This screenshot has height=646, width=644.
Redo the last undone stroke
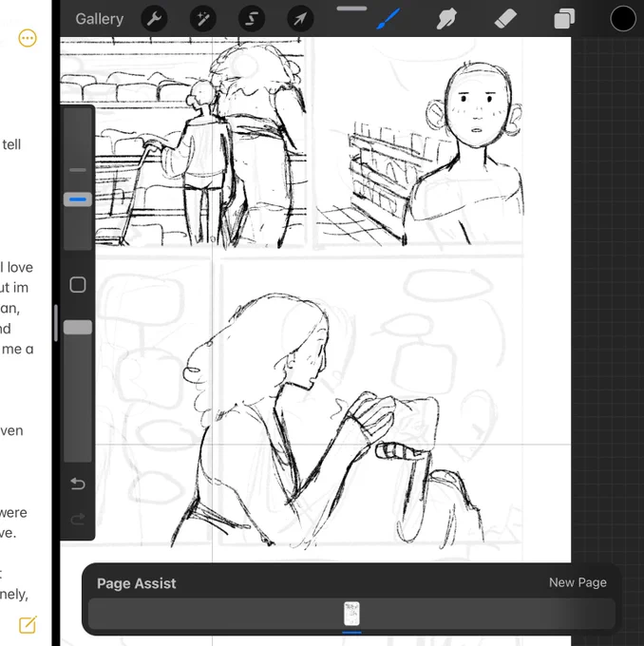[78, 519]
